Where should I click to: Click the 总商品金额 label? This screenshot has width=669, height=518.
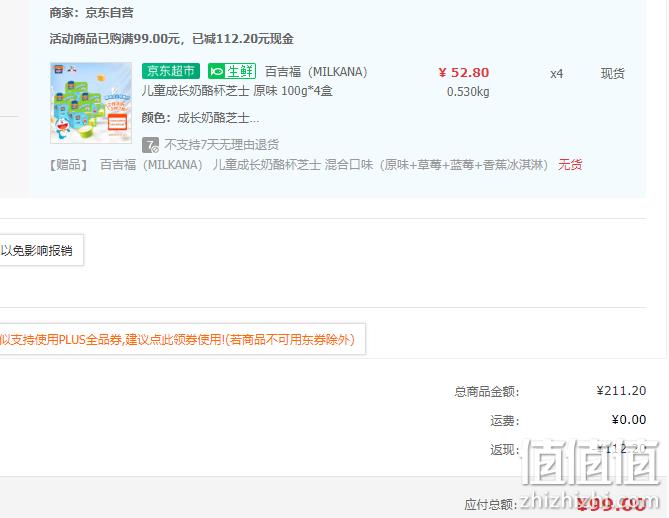[x=487, y=391]
